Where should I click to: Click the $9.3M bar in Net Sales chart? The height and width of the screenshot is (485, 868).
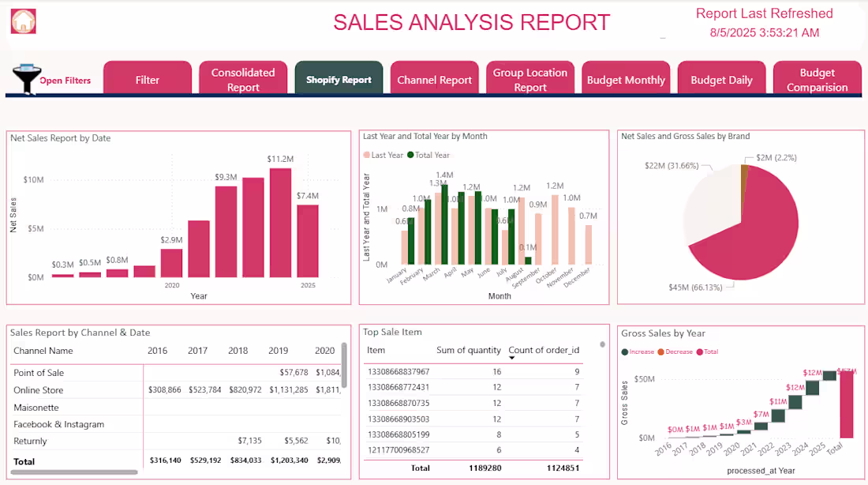click(x=226, y=231)
